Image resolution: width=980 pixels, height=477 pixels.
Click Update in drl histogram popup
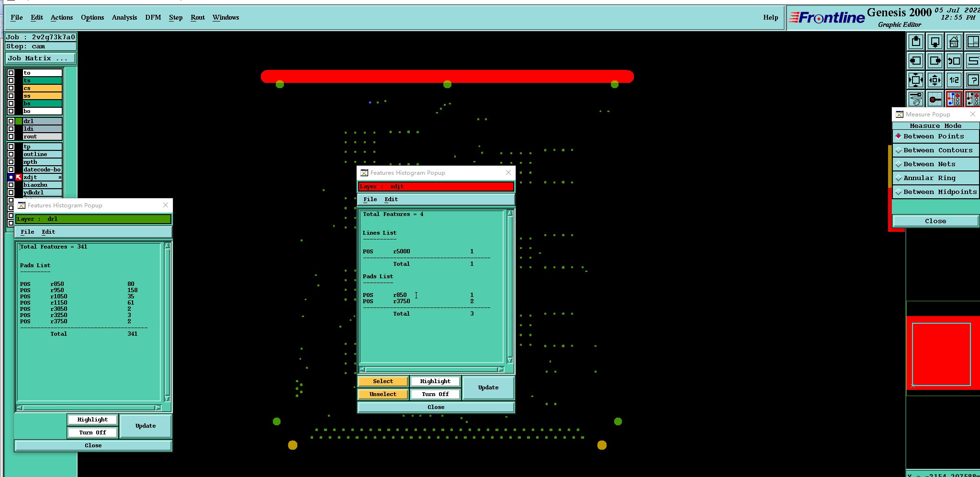[x=146, y=426]
